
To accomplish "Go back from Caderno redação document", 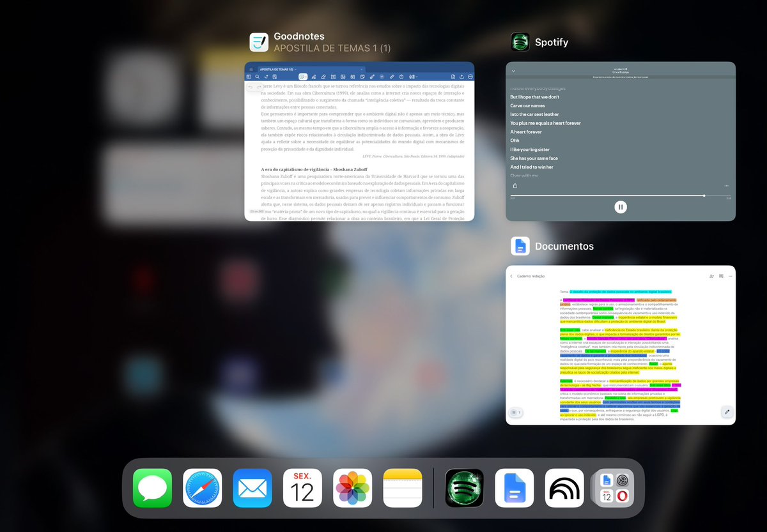I will coord(511,276).
